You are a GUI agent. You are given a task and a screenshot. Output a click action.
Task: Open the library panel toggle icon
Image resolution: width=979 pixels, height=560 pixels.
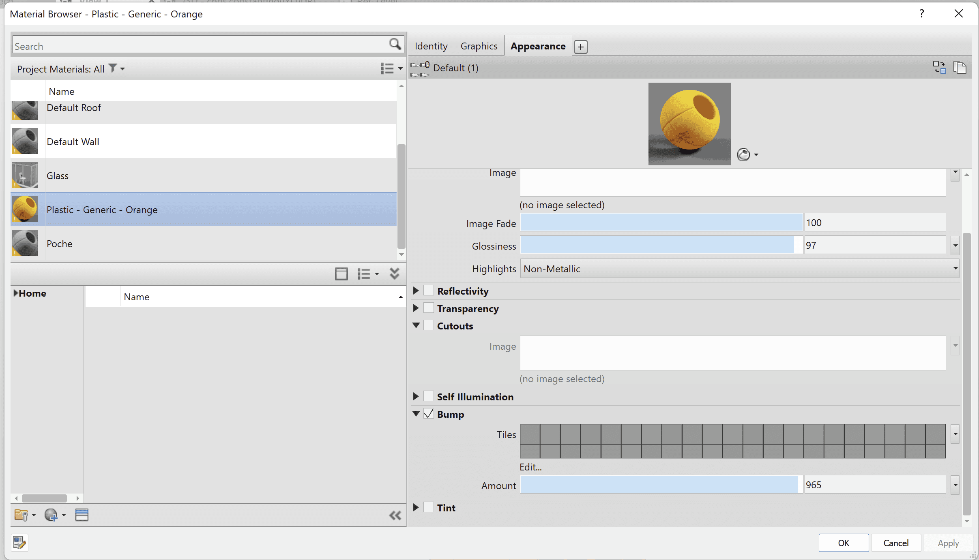(82, 515)
